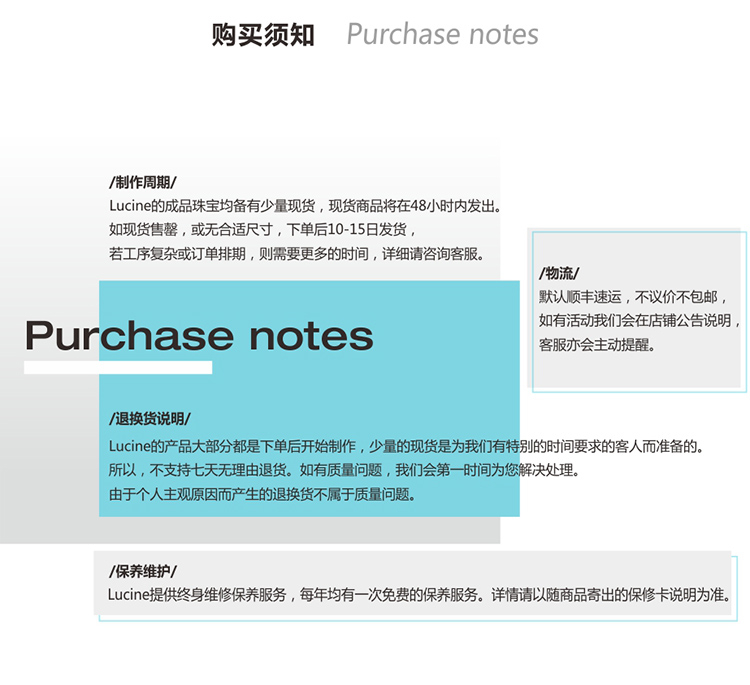Click the large bold Purchase notes text
Screen dimensions: 750x685
click(198, 336)
